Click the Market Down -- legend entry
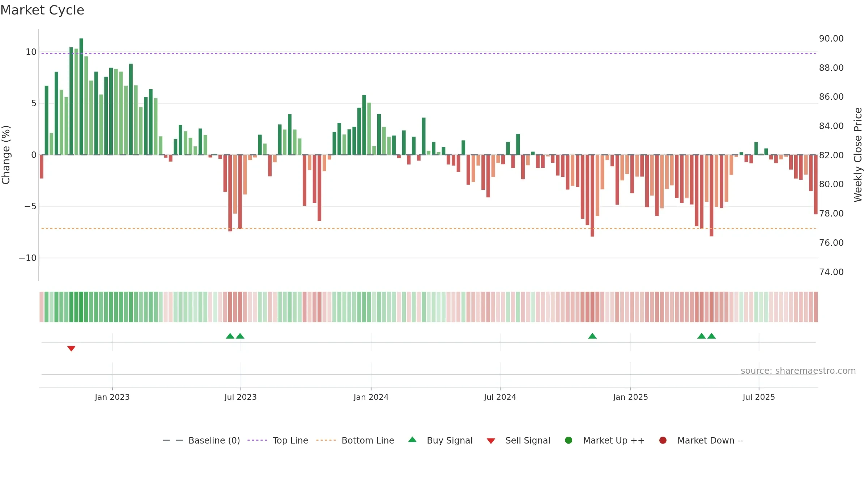868x488 pixels. pos(701,440)
